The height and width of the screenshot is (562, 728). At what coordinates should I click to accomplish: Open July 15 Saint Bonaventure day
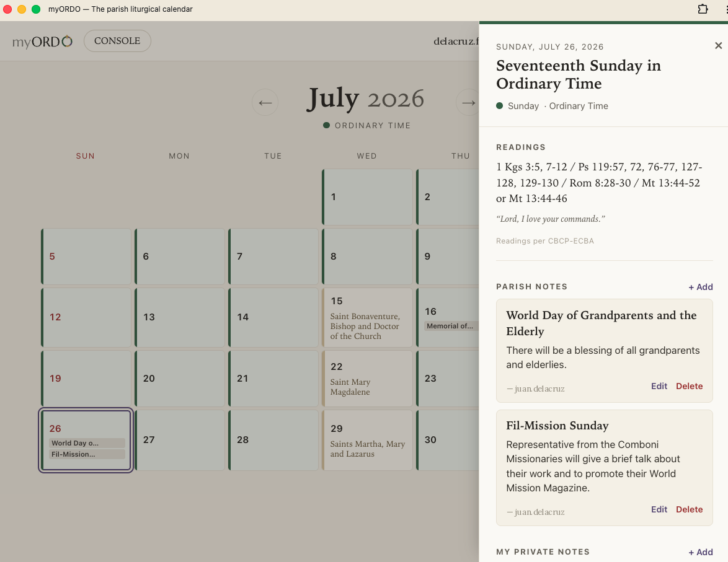367,317
